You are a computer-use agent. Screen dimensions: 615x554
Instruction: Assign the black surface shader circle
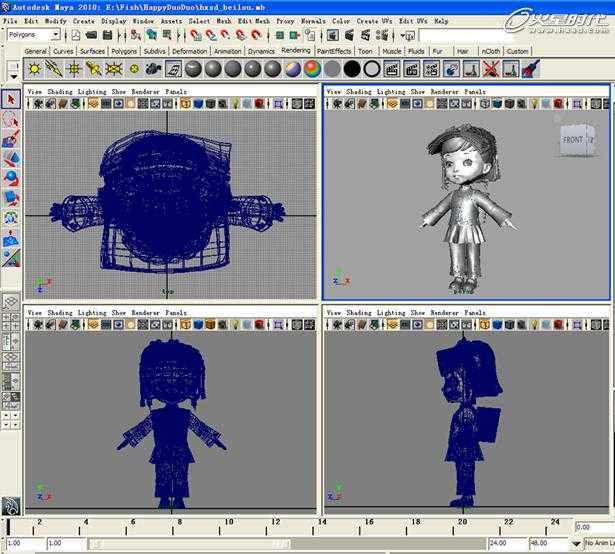click(352, 69)
